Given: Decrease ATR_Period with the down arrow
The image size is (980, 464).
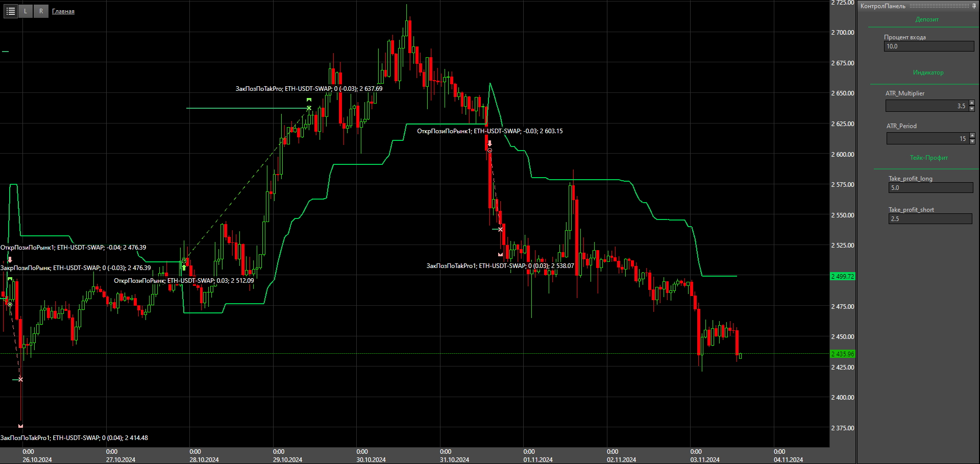Looking at the screenshot, I should point(972,141).
